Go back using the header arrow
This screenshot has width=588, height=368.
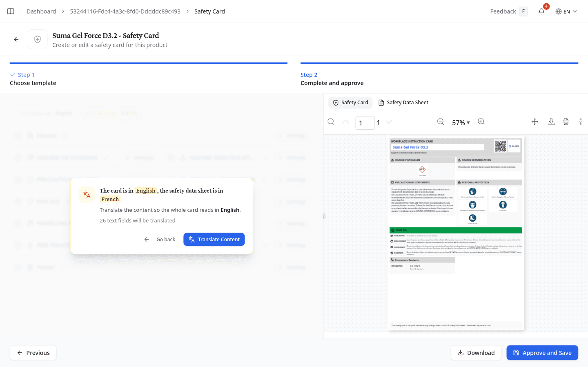(16, 39)
